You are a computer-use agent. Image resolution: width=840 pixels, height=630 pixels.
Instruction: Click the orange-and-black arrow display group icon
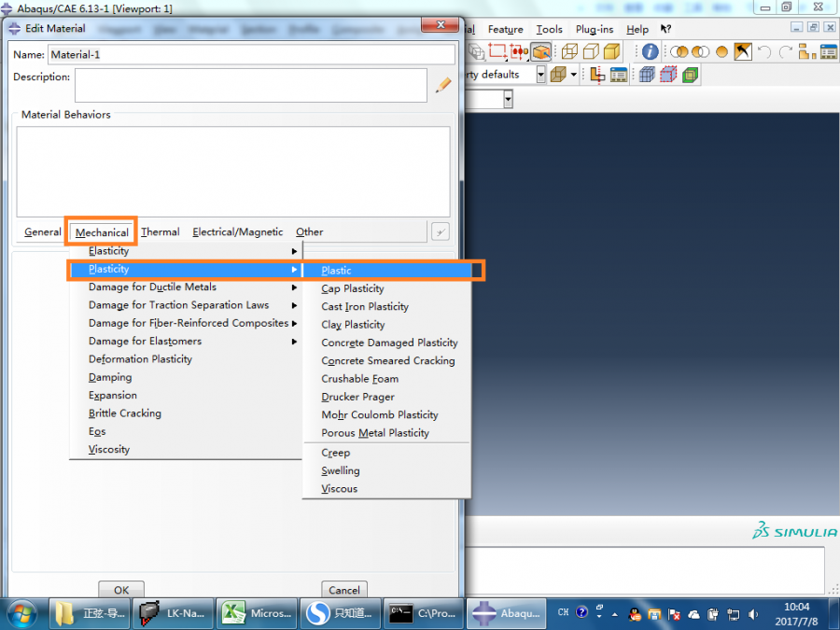click(743, 52)
